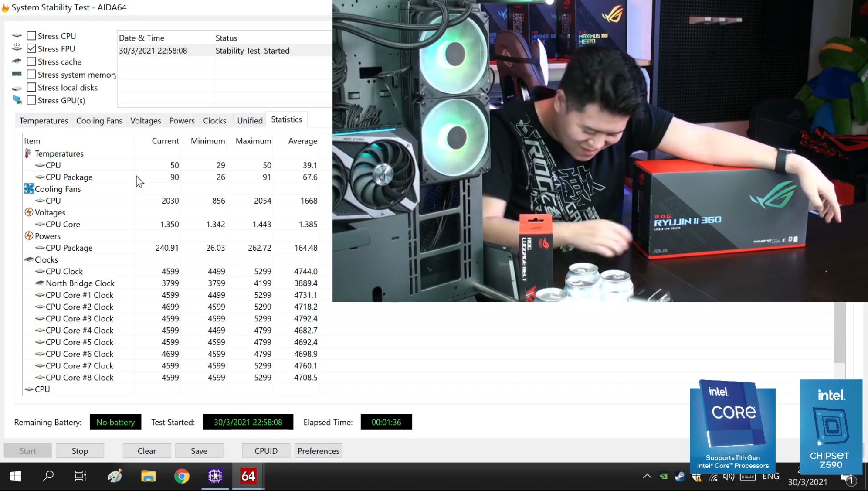Open the CPUID panel
868x491 pixels.
click(x=266, y=451)
